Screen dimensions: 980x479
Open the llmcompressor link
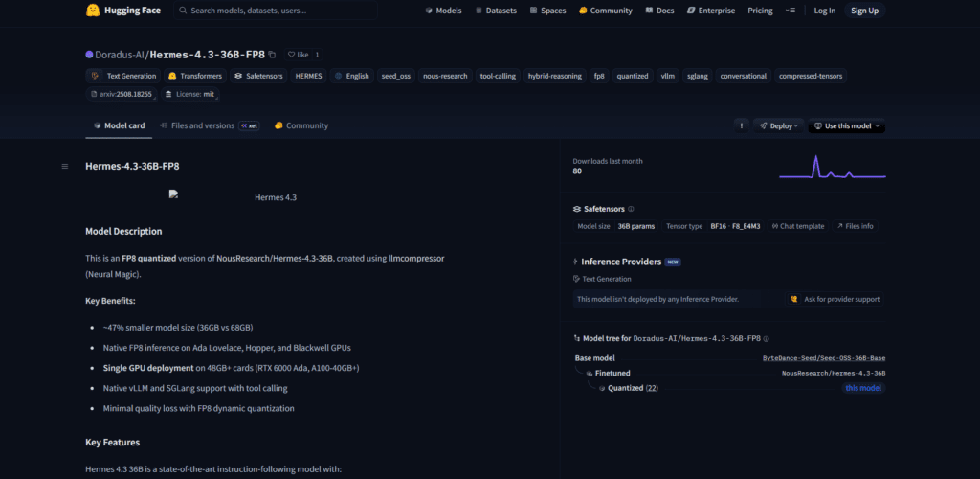(416, 258)
